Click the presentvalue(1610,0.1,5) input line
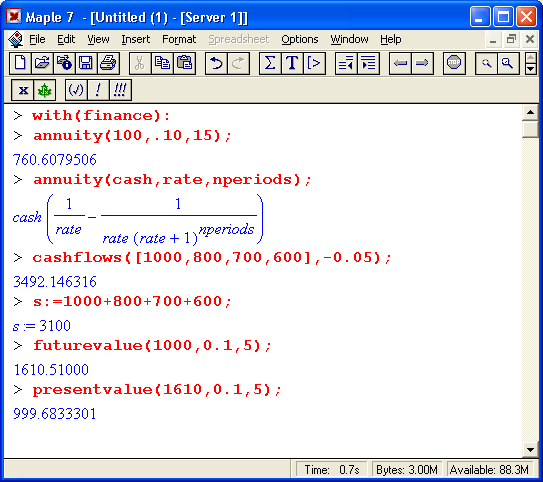The height and width of the screenshot is (482, 543). coord(157,390)
